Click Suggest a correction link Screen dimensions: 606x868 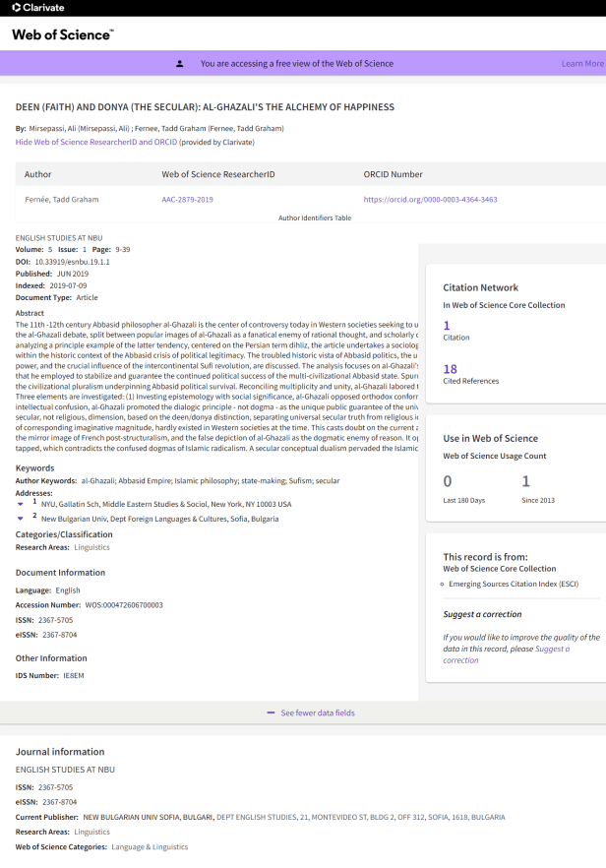[x=507, y=654]
